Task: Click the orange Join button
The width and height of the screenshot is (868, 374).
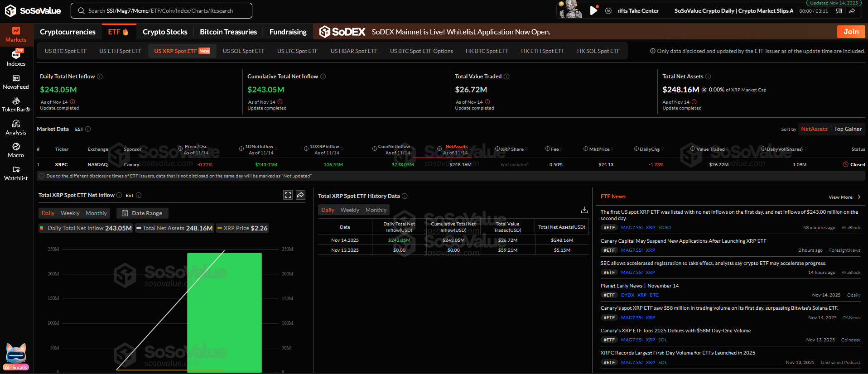Action: click(851, 32)
